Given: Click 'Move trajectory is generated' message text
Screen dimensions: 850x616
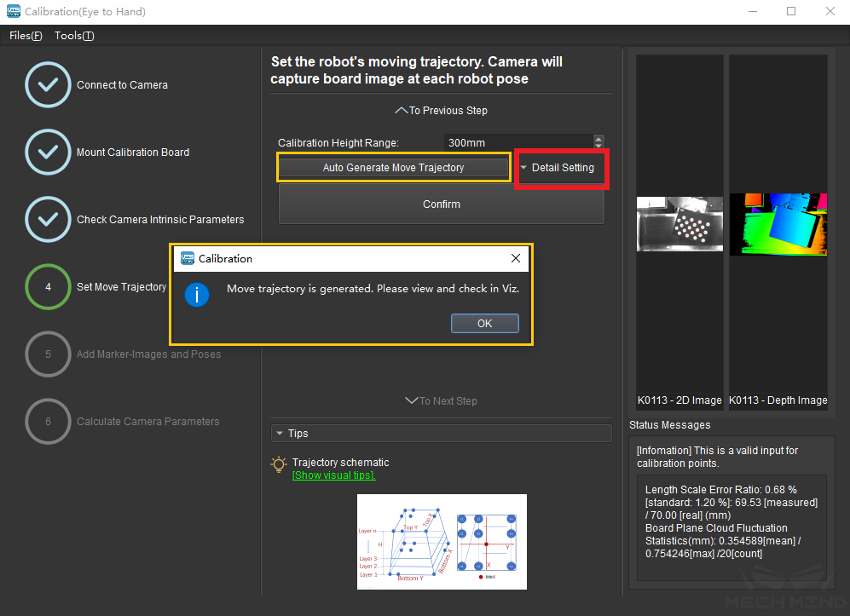Looking at the screenshot, I should 373,288.
